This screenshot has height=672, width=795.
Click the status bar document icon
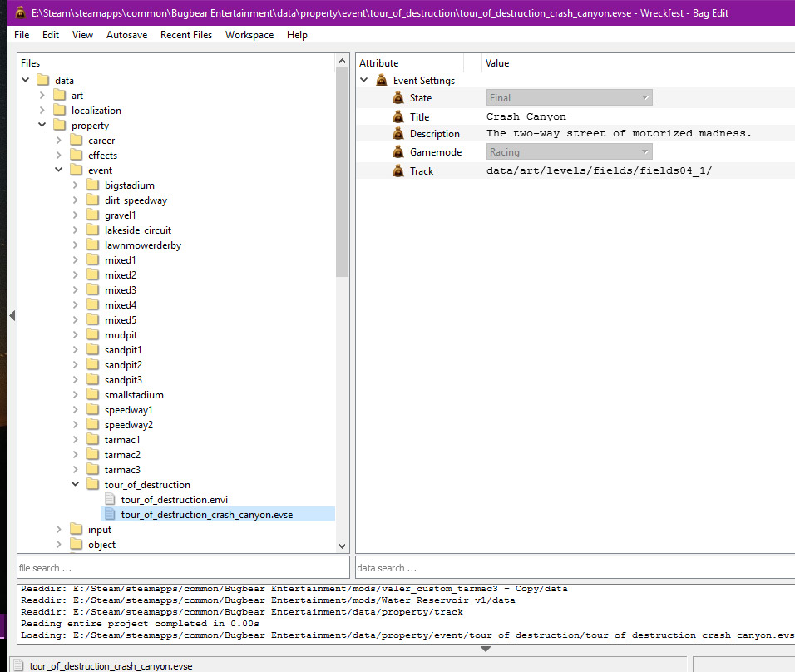(18, 665)
